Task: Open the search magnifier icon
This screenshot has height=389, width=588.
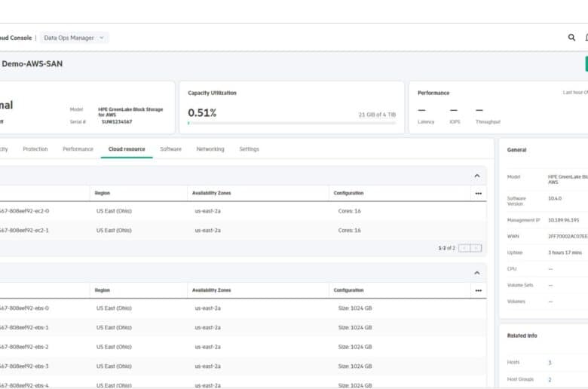Action: (x=571, y=38)
